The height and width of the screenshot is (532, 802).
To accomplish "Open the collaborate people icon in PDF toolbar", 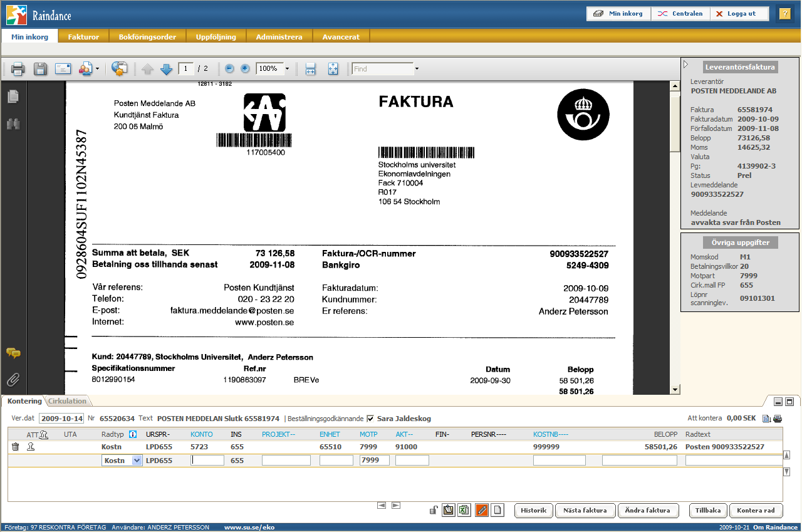I will 85,69.
